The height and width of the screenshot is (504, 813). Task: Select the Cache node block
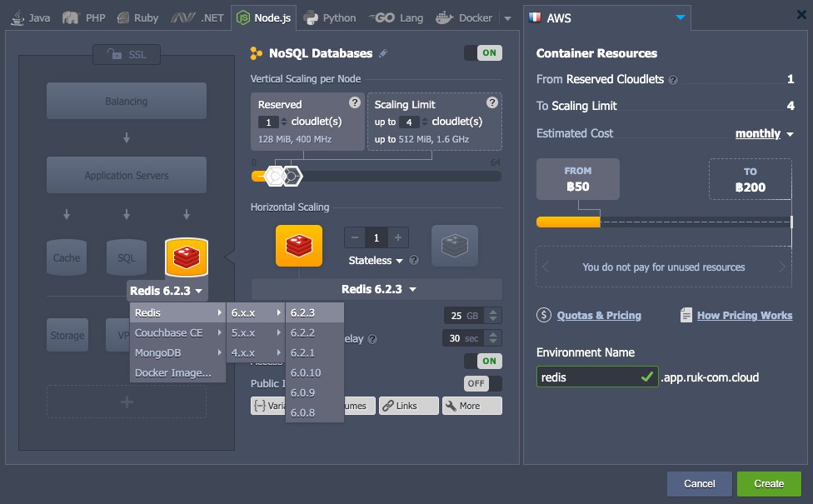(67, 257)
